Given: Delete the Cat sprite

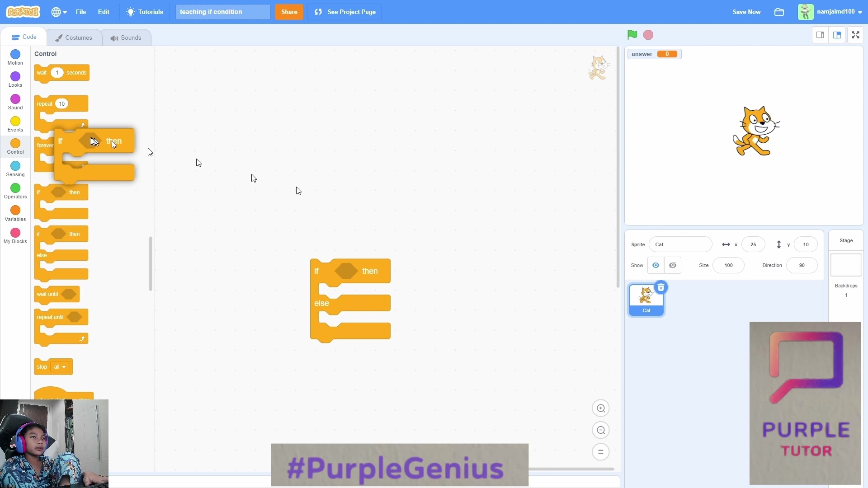Looking at the screenshot, I should coord(661,287).
